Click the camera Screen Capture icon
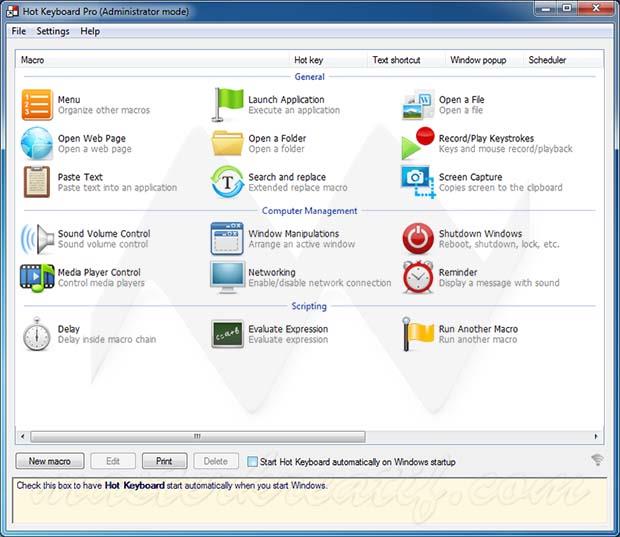The width and height of the screenshot is (620, 537). [x=418, y=182]
